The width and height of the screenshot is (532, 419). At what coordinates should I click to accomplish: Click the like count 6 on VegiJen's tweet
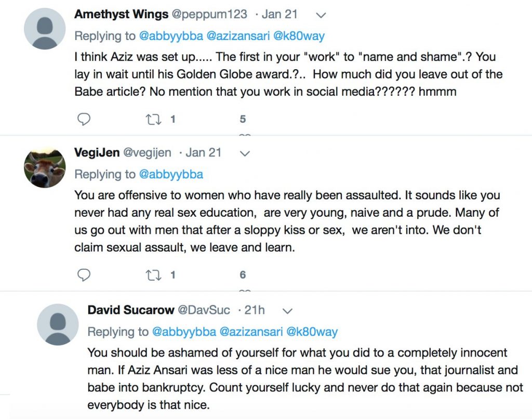(x=243, y=275)
